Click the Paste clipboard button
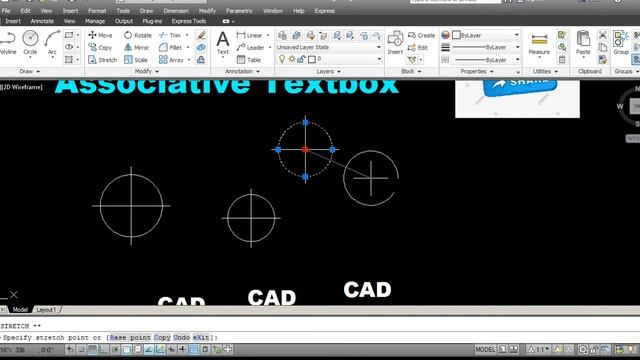640x360 pixels. (x=583, y=43)
